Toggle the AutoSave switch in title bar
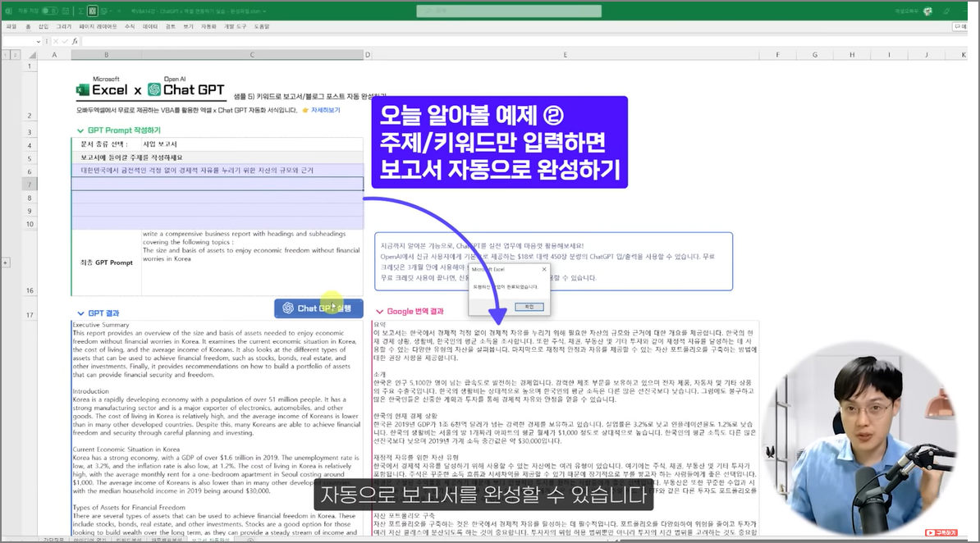980x543 pixels. [x=48, y=11]
